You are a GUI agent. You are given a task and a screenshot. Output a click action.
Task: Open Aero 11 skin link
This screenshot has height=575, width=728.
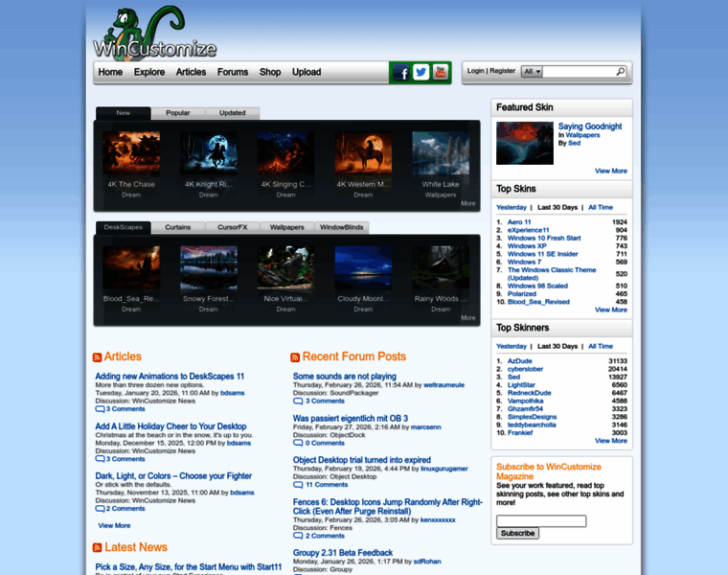(x=519, y=222)
